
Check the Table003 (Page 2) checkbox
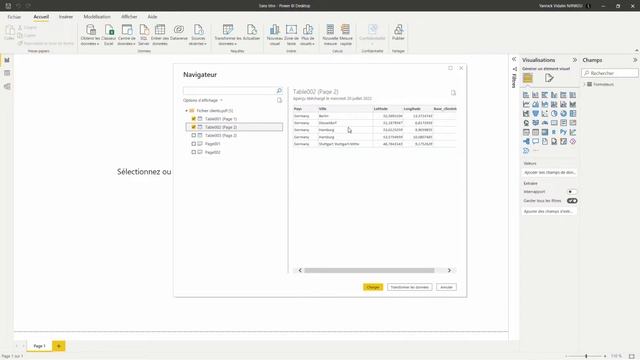pyautogui.click(x=193, y=135)
